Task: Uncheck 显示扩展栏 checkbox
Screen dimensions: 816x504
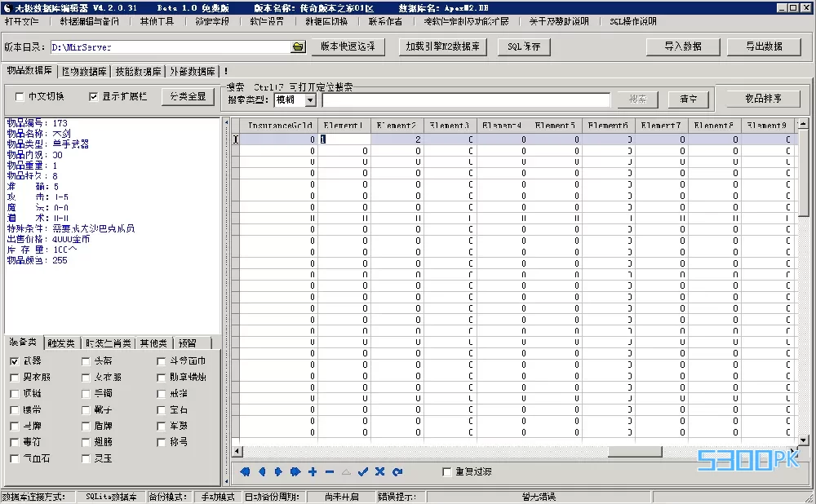Action: click(93, 97)
